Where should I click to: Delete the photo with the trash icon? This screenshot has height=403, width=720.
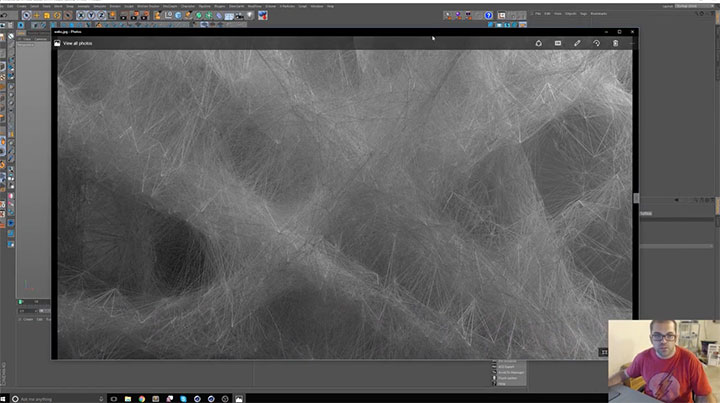615,43
